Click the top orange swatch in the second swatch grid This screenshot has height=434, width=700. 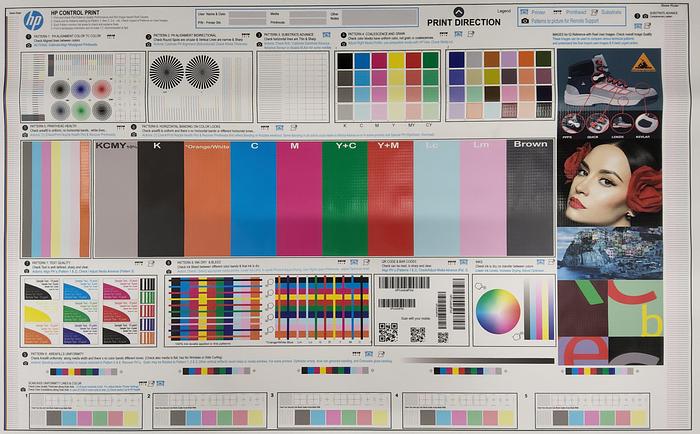point(526,59)
